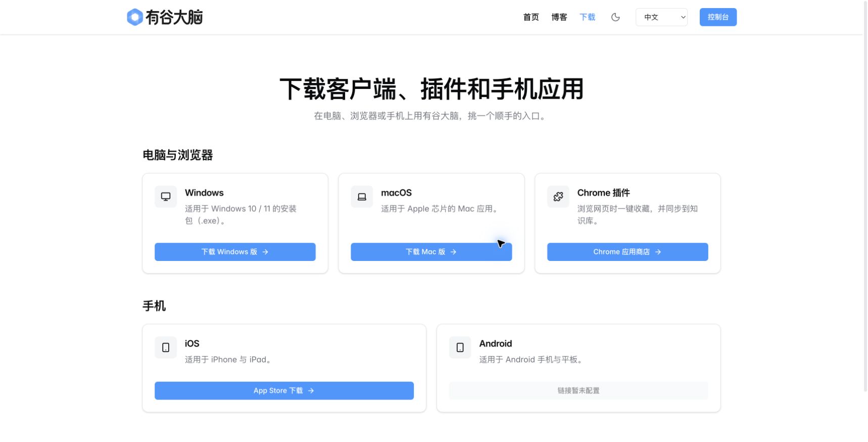The width and height of the screenshot is (868, 442).
Task: Open 博客 navigation item
Action: (x=559, y=17)
